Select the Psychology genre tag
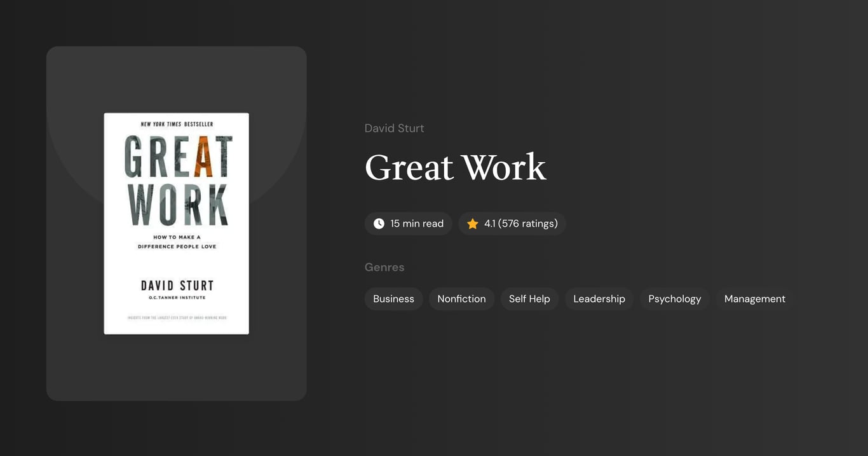 pos(674,298)
